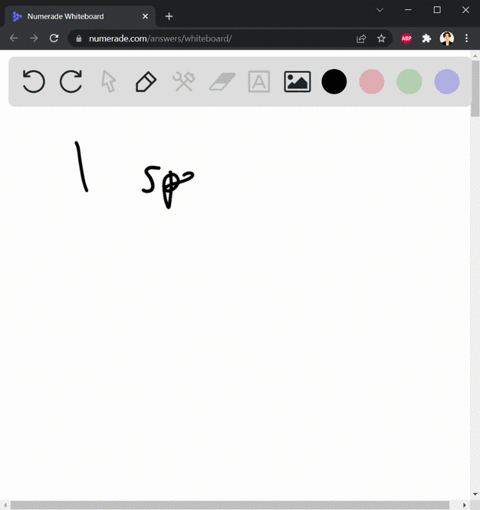Screen dimensions: 480x510
Task: Select the pointer selection tool
Action: tap(108, 81)
